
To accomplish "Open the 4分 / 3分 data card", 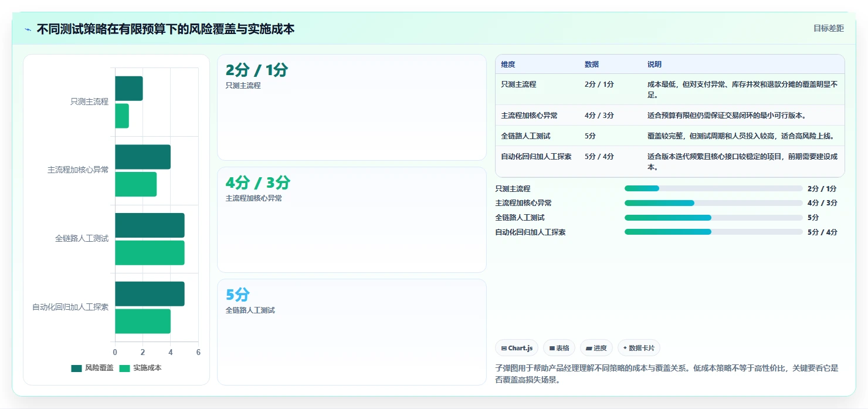I will [x=352, y=219].
